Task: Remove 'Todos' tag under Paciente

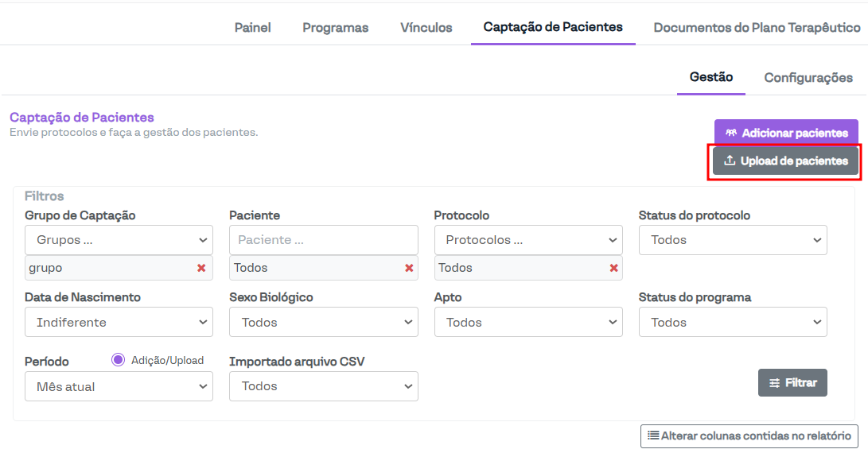Action: (409, 268)
